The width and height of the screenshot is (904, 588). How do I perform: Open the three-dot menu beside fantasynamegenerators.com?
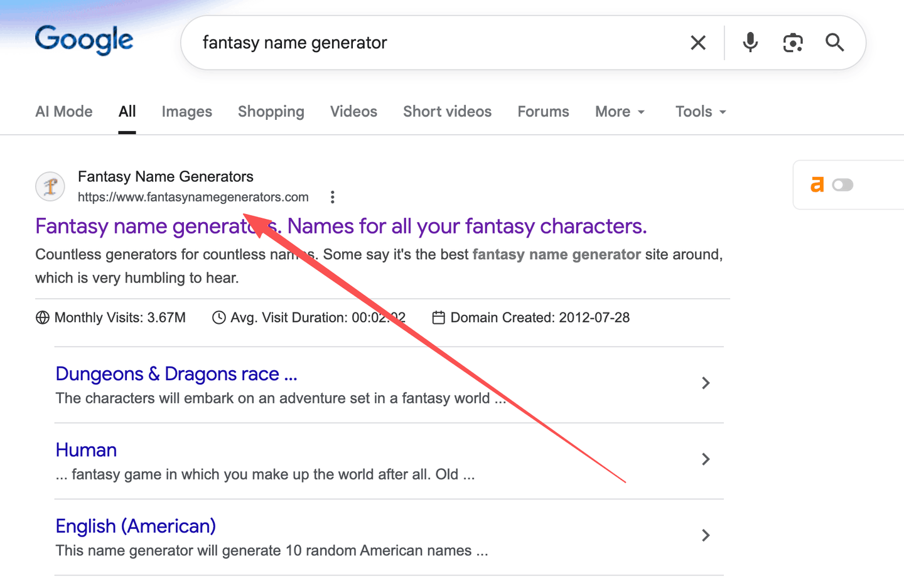click(x=333, y=197)
